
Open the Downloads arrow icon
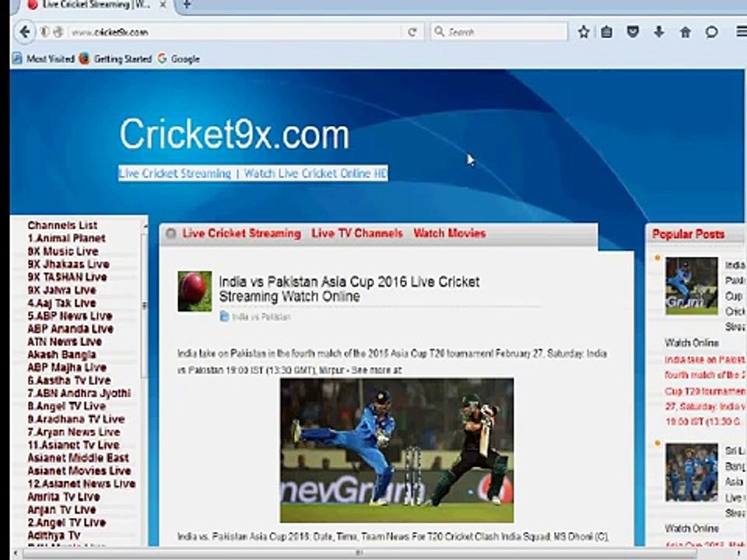tap(659, 32)
